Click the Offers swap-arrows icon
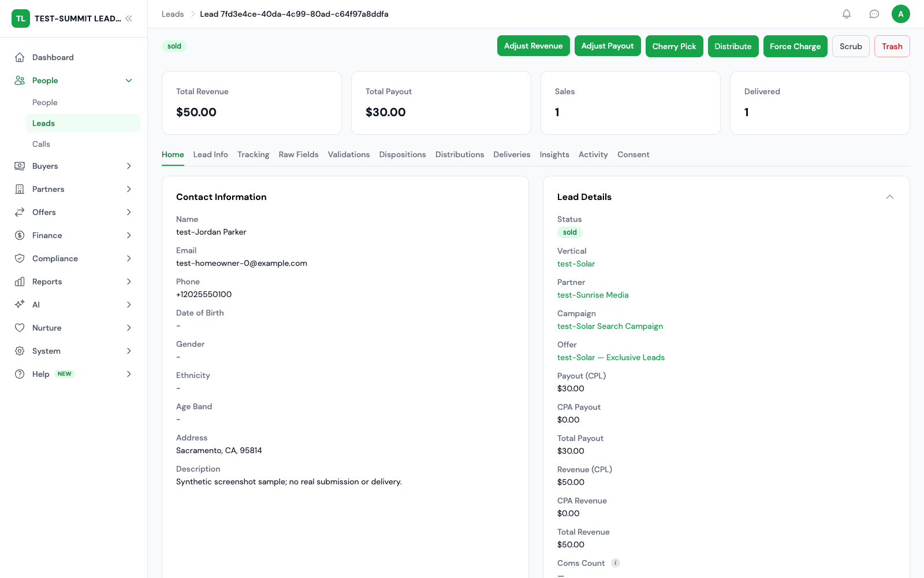 [x=20, y=212]
